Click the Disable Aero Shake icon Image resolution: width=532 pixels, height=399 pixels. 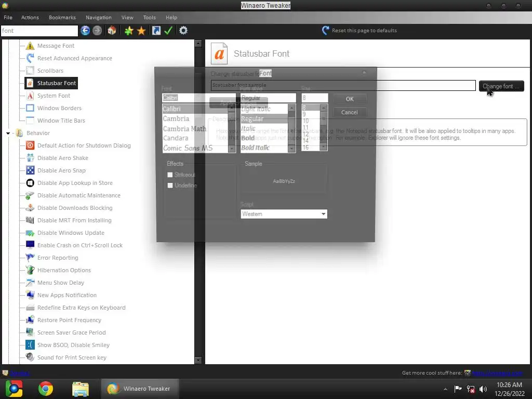click(x=30, y=158)
